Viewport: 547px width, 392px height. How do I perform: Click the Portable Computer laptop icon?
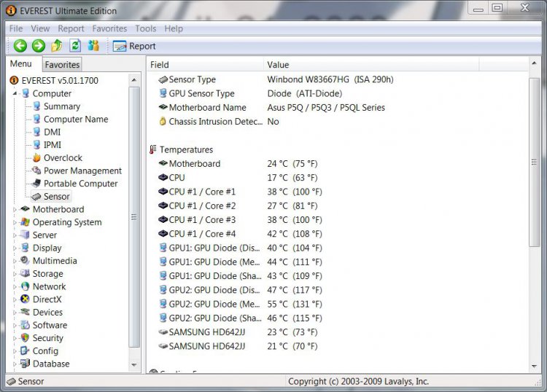point(36,184)
